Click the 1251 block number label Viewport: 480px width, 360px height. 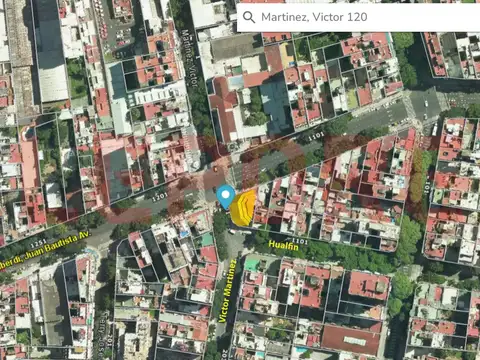[38, 244]
